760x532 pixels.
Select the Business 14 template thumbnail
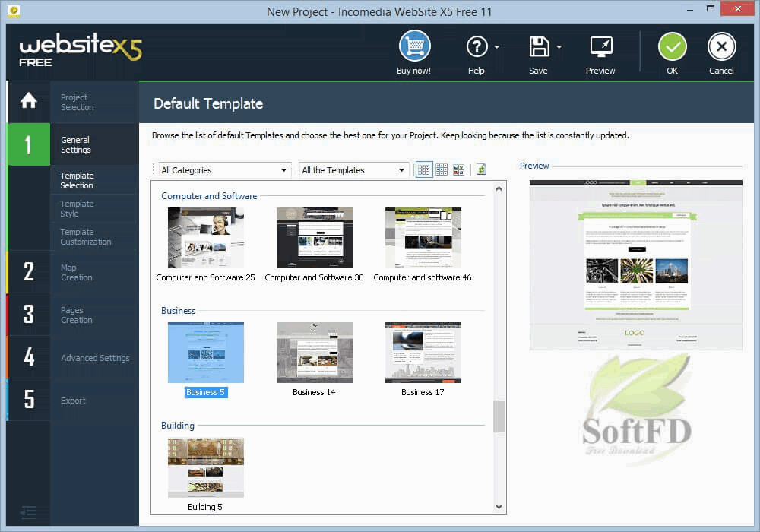tap(314, 352)
